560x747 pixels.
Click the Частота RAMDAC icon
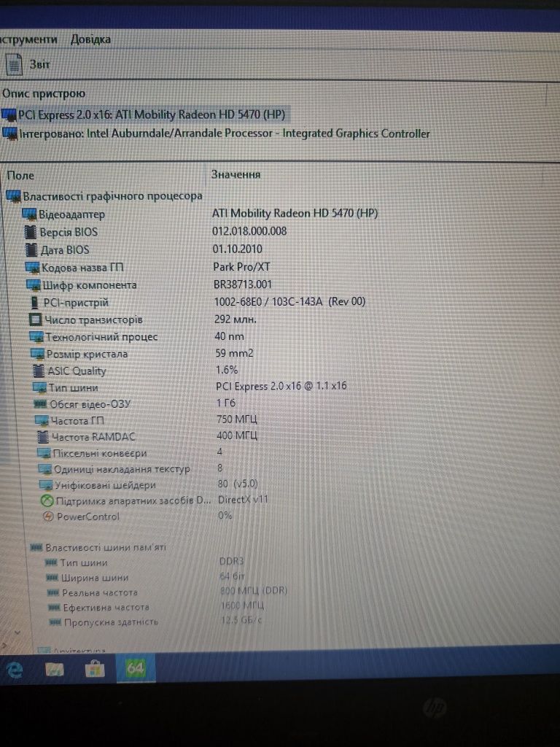coord(43,437)
